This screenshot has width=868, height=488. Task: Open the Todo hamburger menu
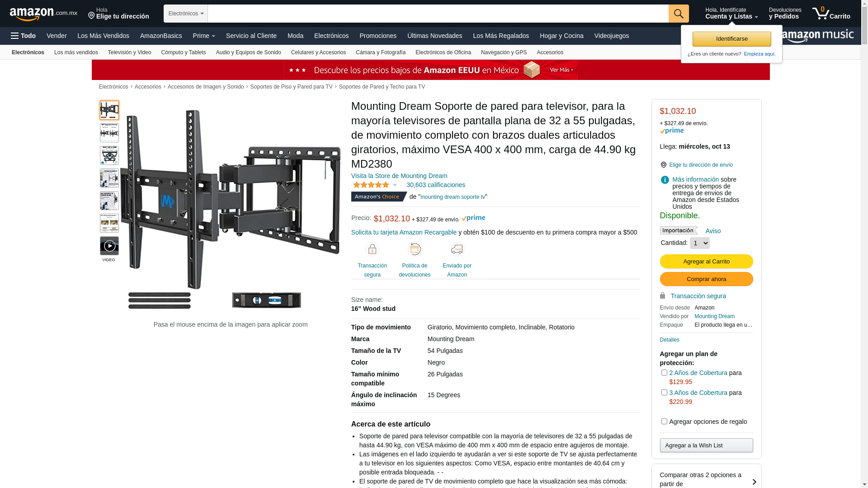[x=24, y=36]
